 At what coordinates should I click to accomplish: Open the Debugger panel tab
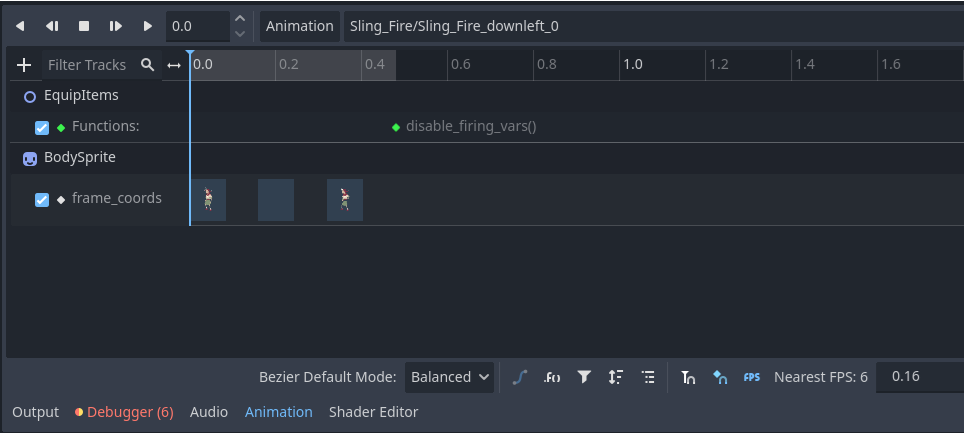(x=124, y=412)
